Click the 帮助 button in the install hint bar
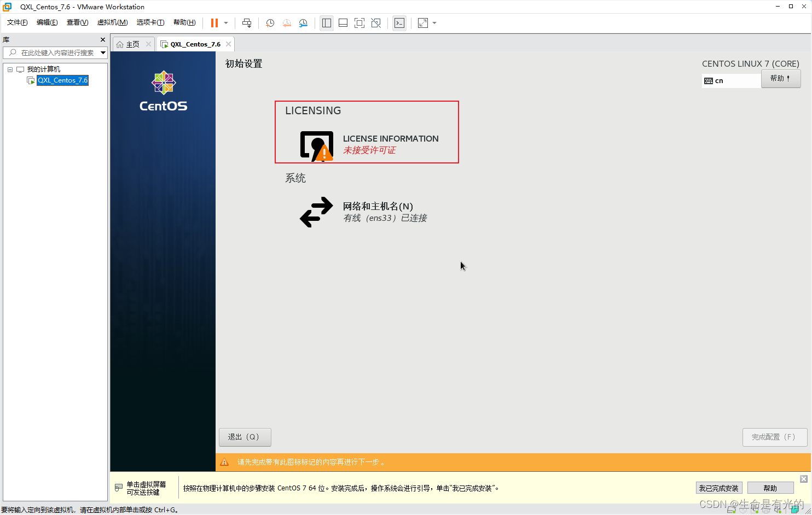 pos(770,488)
